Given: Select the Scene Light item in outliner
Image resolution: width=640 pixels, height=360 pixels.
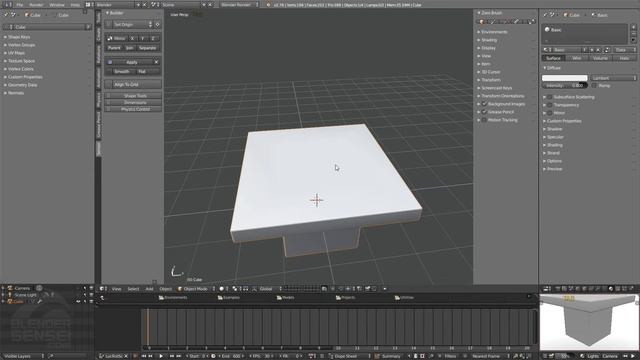Looking at the screenshot, I should pos(25,295).
